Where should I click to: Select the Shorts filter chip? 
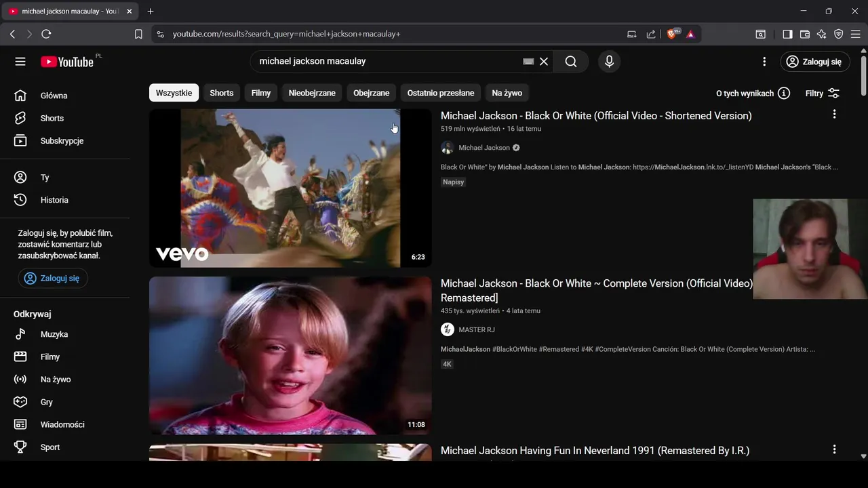(x=222, y=93)
